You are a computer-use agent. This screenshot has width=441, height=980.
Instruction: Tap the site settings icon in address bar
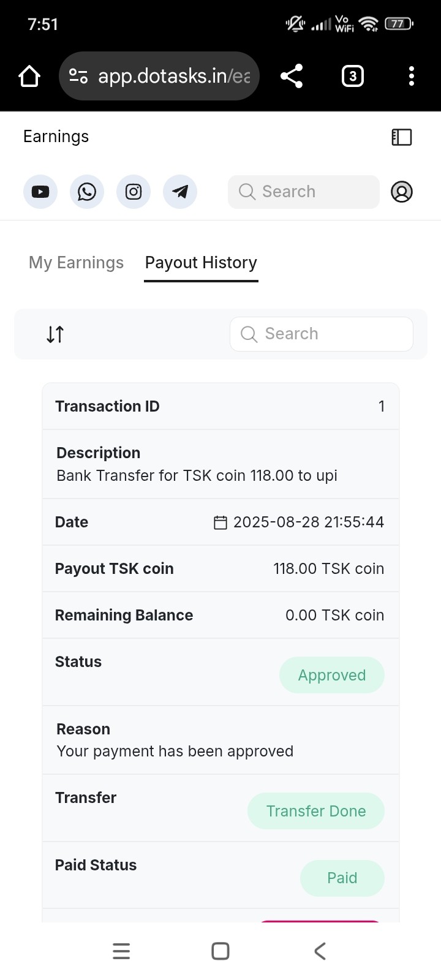pyautogui.click(x=78, y=76)
